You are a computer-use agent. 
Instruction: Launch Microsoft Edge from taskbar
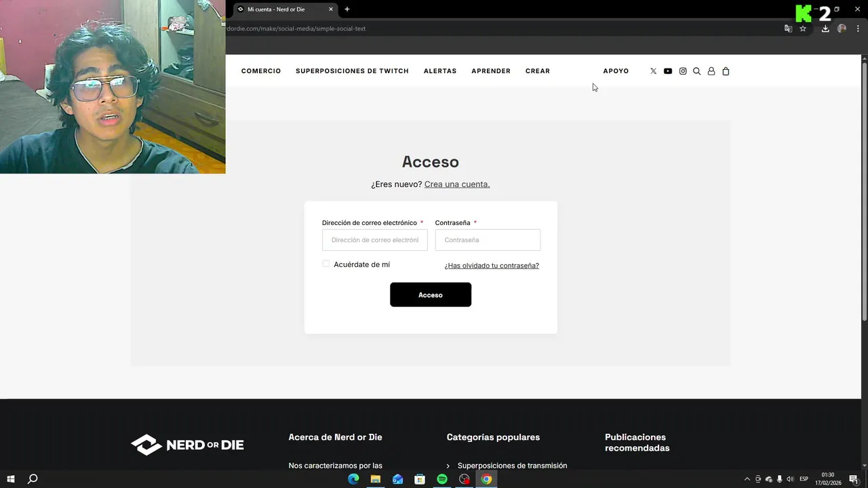click(353, 479)
